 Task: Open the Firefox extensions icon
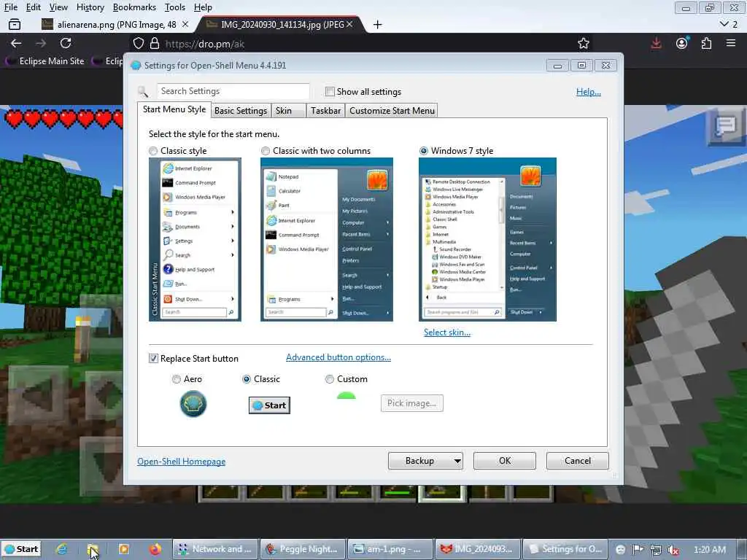[x=706, y=43]
